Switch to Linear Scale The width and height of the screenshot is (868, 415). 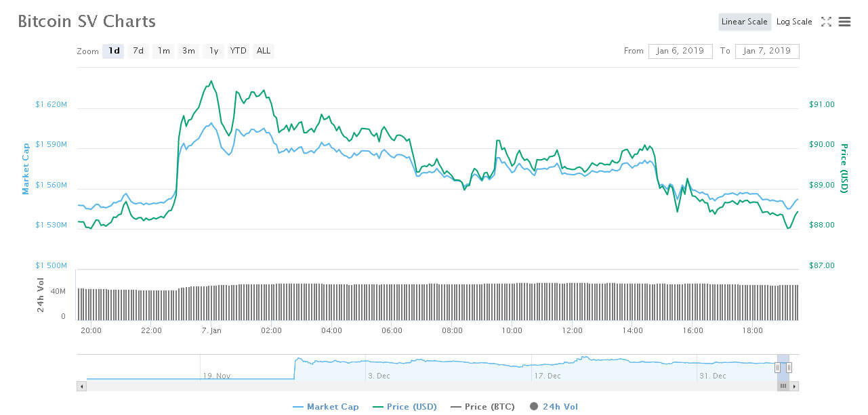coord(744,22)
